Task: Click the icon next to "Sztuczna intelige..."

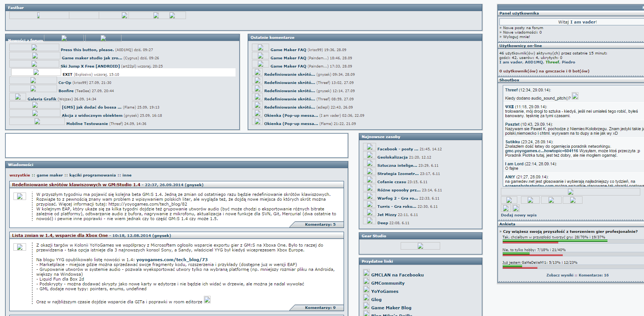Action: point(370,163)
